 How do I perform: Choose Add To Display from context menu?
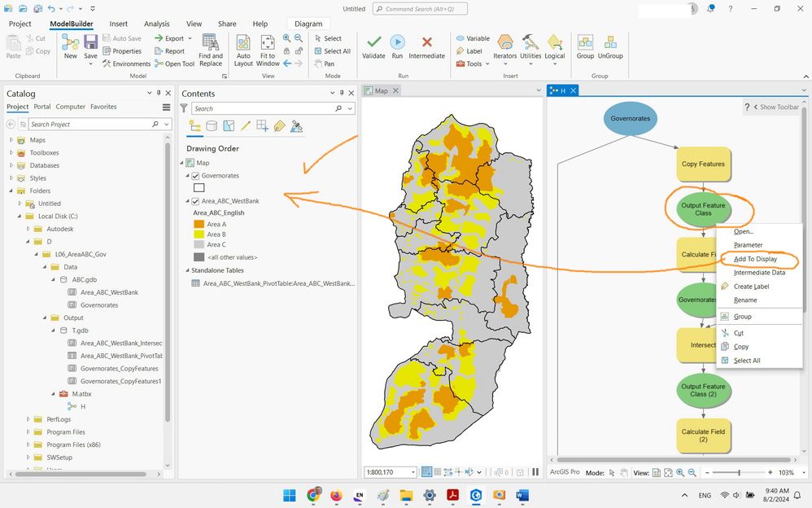pyautogui.click(x=755, y=259)
